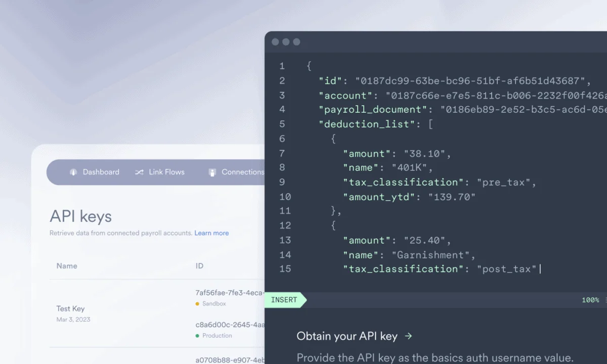Select the Test Key row name

[70, 309]
